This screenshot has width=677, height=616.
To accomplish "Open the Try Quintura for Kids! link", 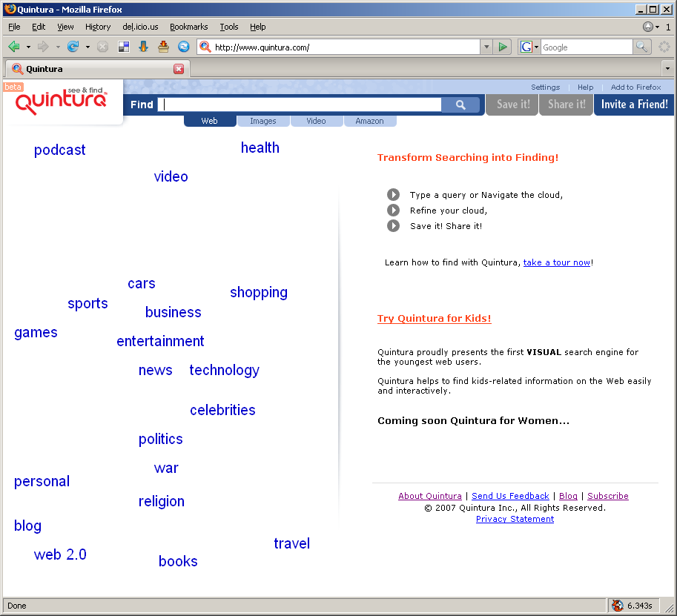I will click(434, 319).
